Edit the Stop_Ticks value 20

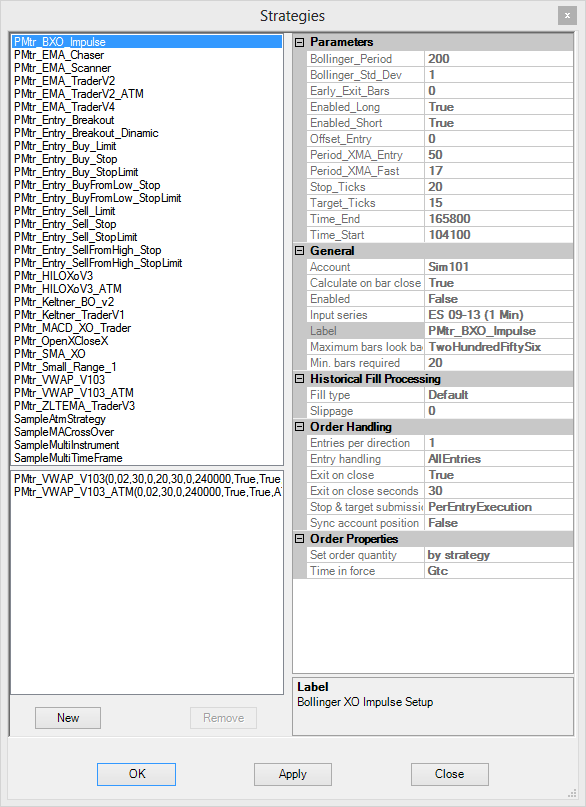coord(499,186)
